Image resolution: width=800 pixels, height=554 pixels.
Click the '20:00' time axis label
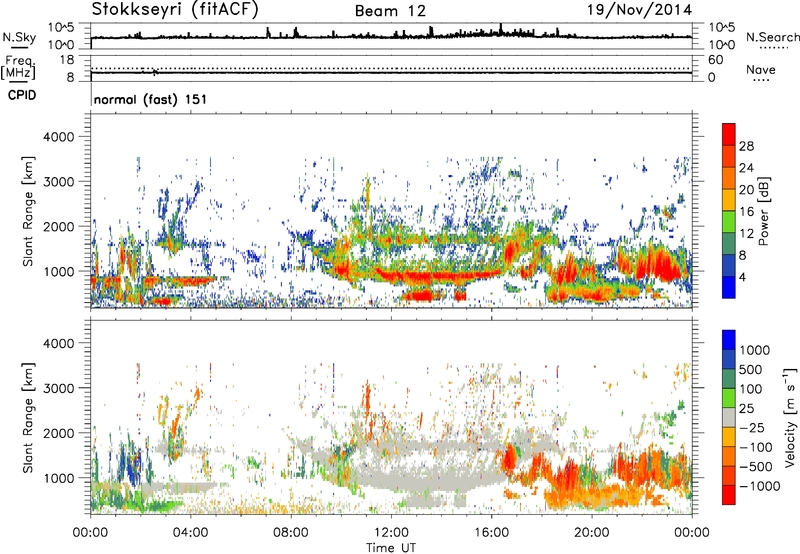(591, 533)
